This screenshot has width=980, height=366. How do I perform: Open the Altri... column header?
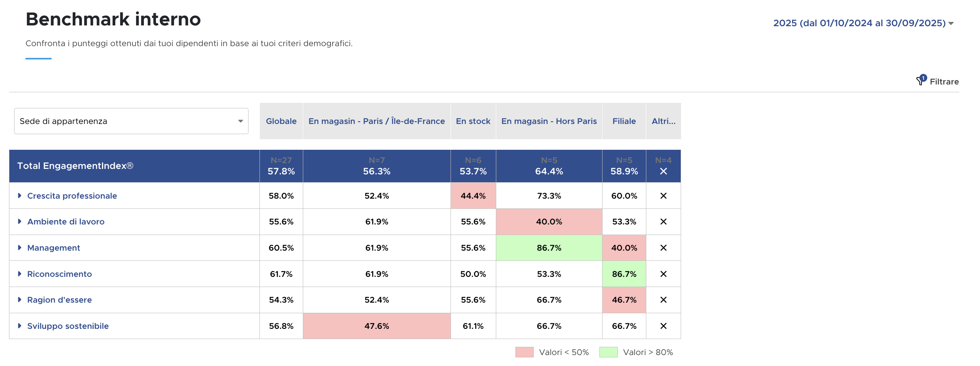tap(663, 121)
